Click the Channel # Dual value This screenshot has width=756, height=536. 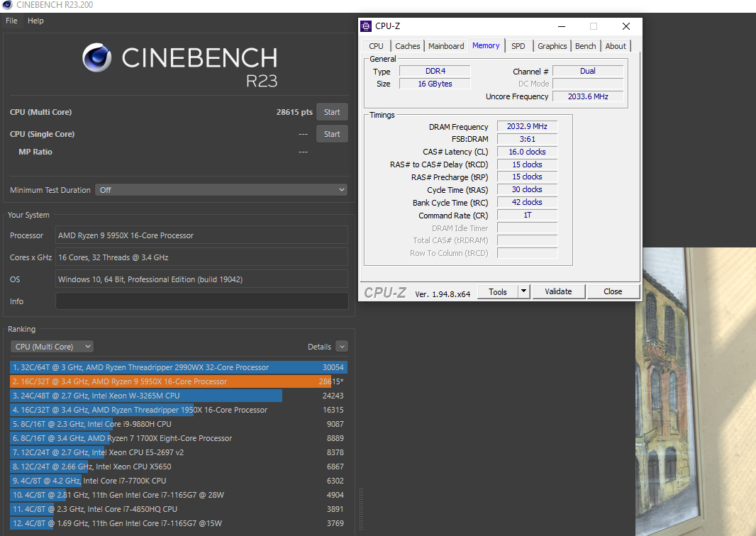(x=588, y=71)
